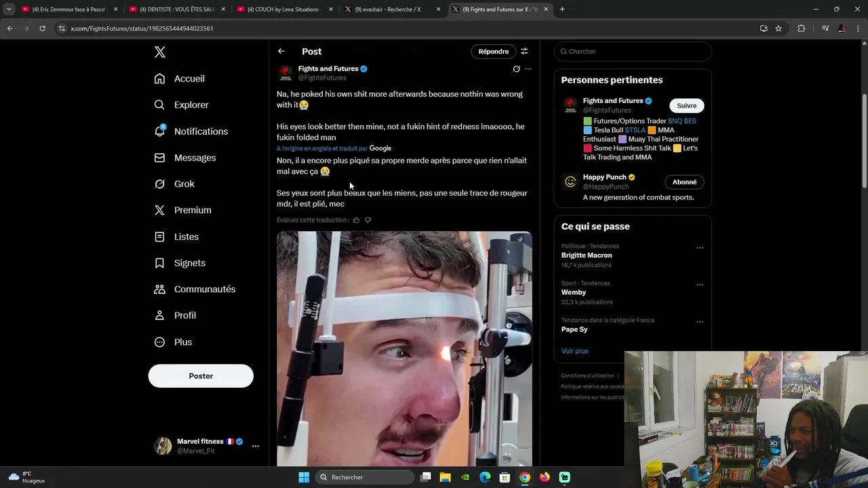Screen dimensions: 868x488
Task: Open the Chrome extensions puzzle icon
Action: (801, 28)
